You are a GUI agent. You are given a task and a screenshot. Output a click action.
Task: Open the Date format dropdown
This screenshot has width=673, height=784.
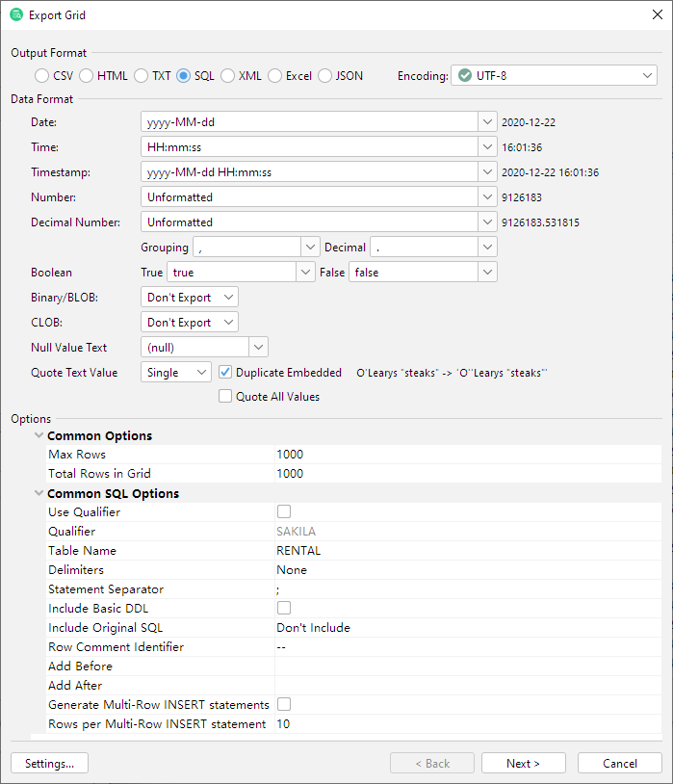488,122
